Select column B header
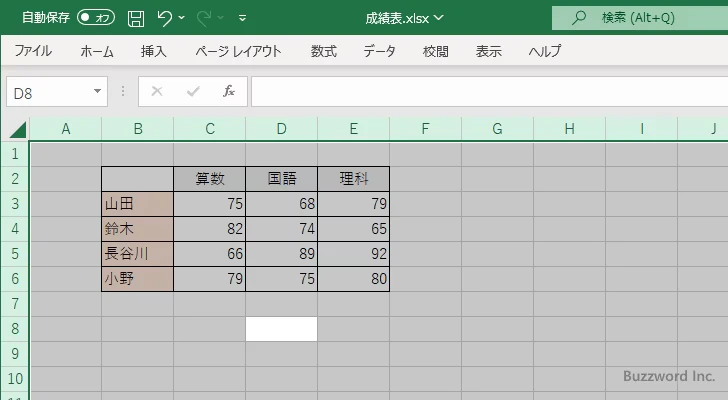This screenshot has width=728, height=400. (x=138, y=129)
